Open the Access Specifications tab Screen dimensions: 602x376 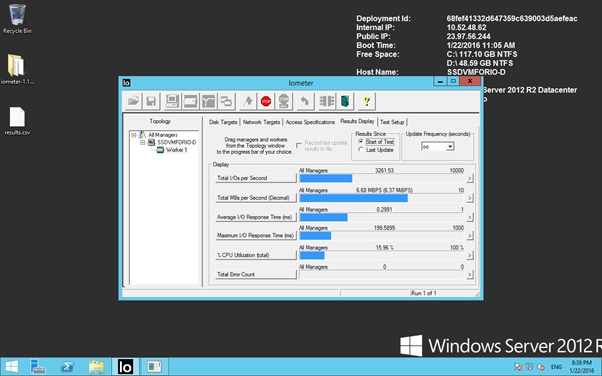[x=310, y=122]
